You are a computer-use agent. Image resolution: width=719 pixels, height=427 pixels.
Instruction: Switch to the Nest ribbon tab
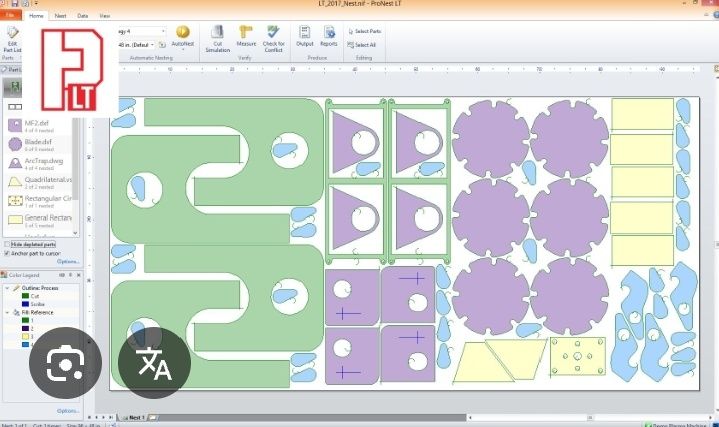[61, 16]
